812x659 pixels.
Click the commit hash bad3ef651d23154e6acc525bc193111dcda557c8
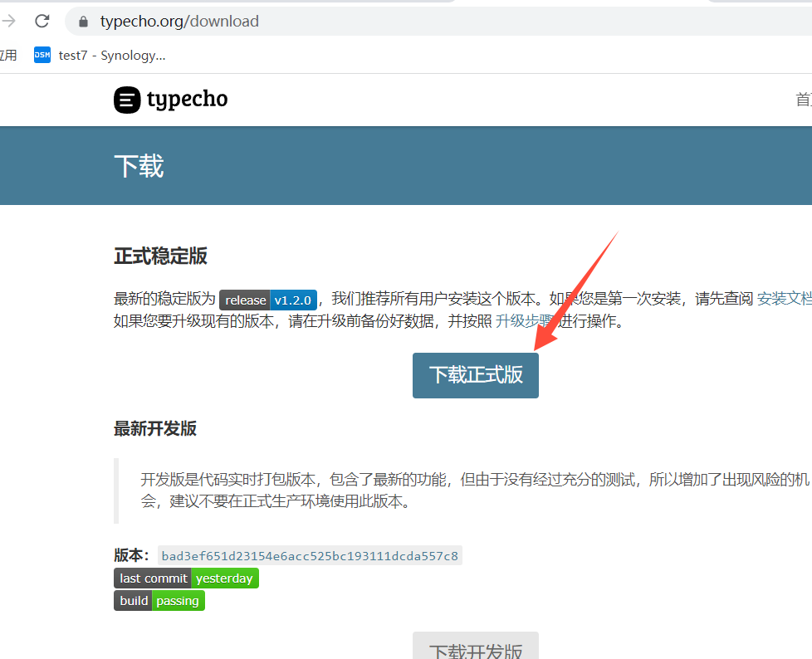(x=310, y=556)
